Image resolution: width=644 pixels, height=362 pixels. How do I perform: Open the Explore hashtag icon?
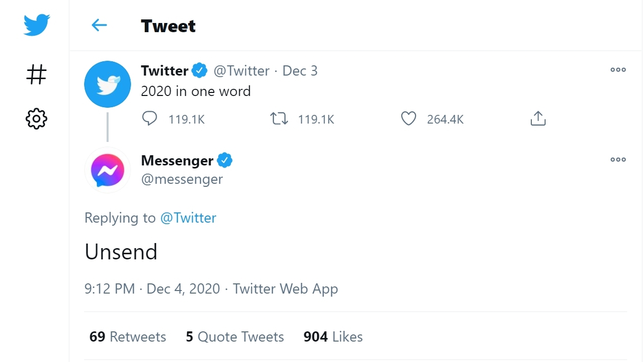pos(36,75)
